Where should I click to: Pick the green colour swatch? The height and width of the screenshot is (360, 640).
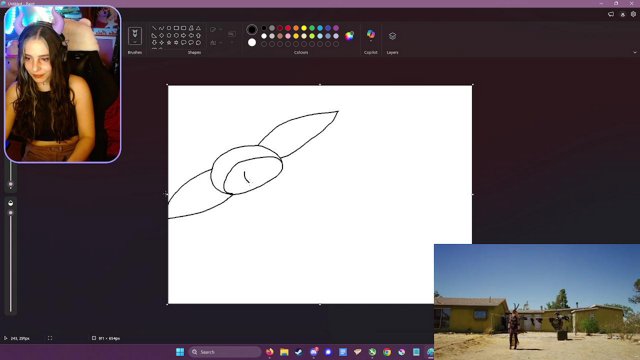(x=312, y=28)
